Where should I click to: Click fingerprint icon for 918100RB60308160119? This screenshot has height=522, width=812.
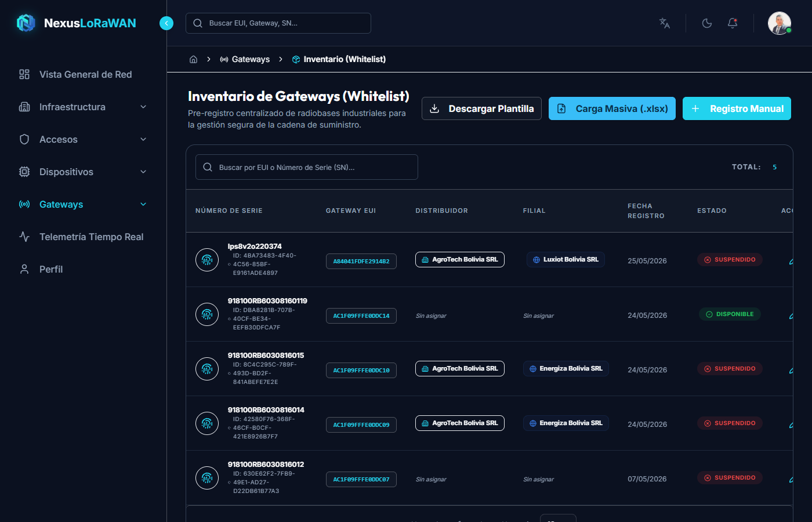tap(207, 314)
